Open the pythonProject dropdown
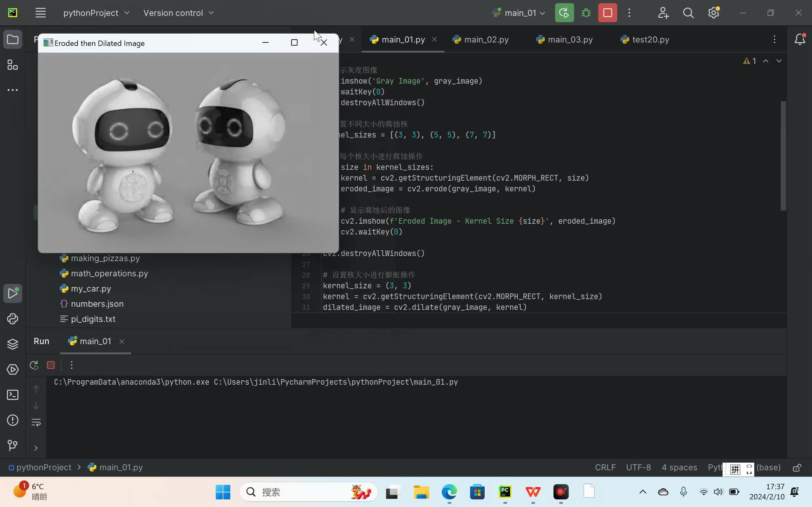The height and width of the screenshot is (507, 812). click(x=96, y=13)
